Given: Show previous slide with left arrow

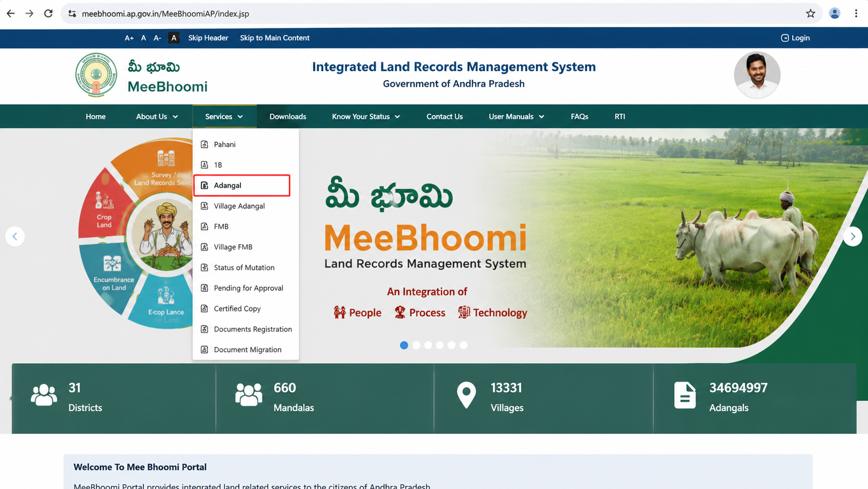Looking at the screenshot, I should point(15,236).
